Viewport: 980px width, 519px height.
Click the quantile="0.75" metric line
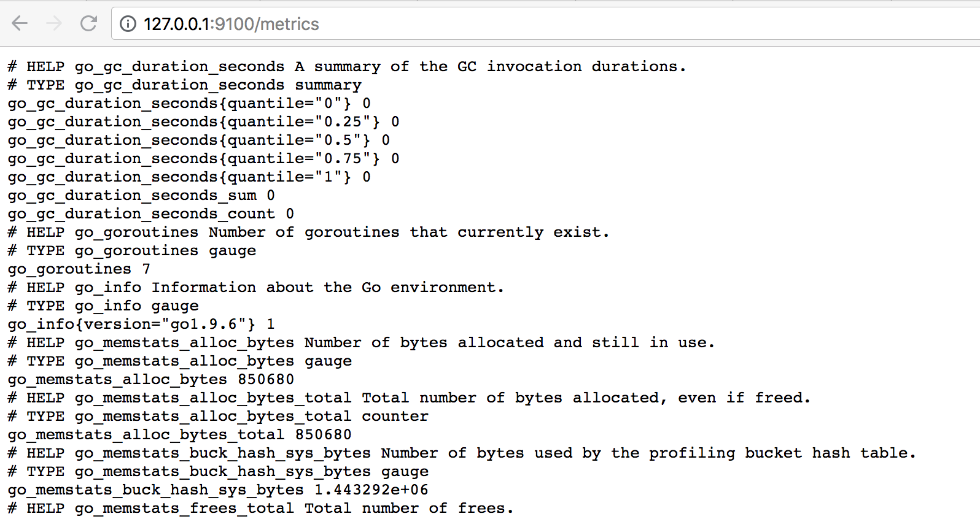[204, 159]
